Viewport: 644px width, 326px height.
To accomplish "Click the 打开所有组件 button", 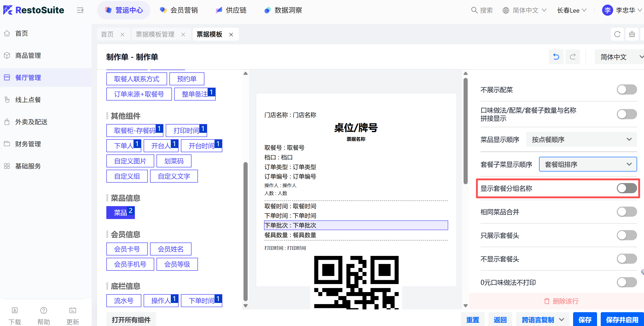I will (x=131, y=320).
